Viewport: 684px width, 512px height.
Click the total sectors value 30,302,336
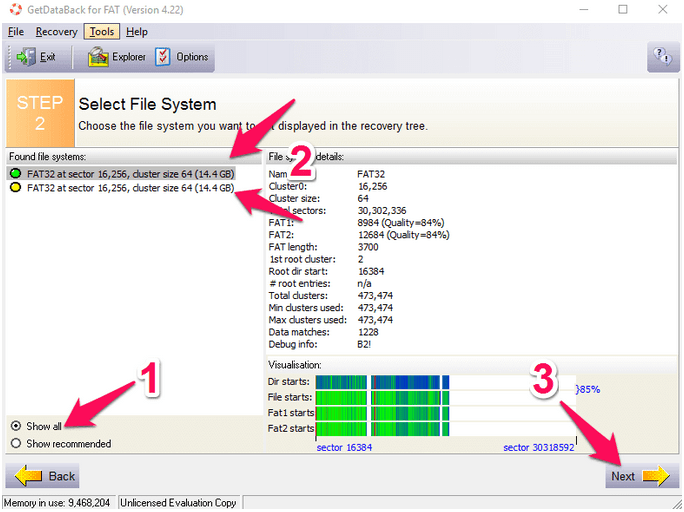tap(382, 211)
